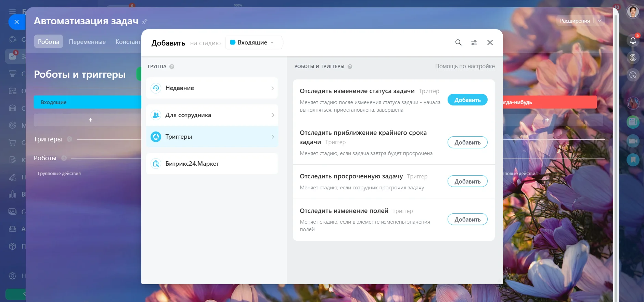The height and width of the screenshot is (302, 644).
Task: Select the Триггеры group
Action: pyautogui.click(x=212, y=137)
